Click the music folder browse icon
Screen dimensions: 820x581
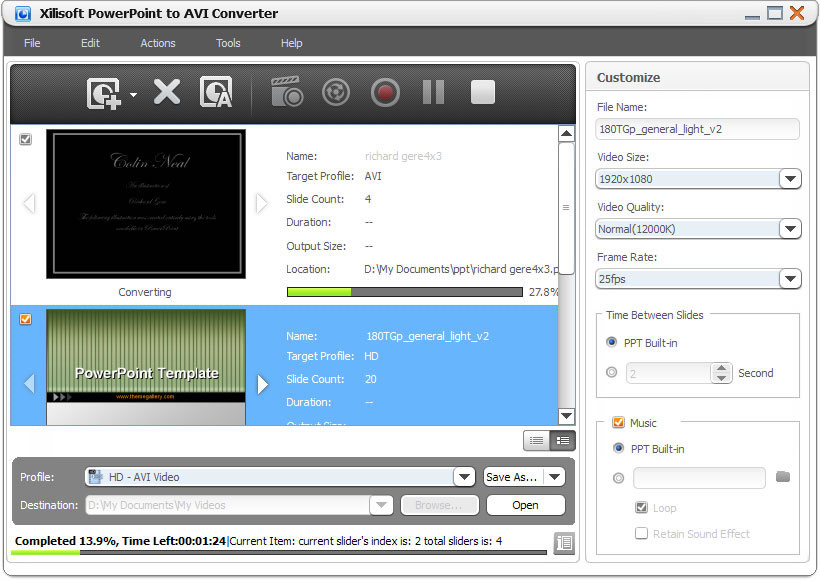pyautogui.click(x=783, y=478)
